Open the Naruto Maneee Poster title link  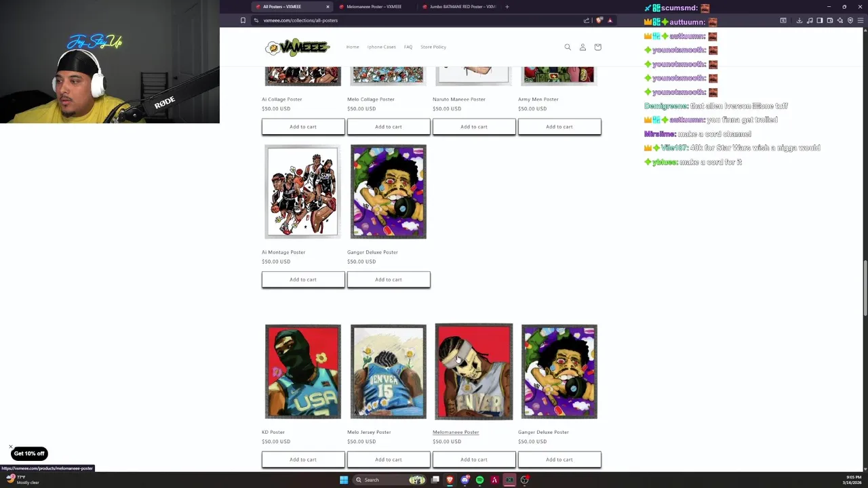coord(459,99)
